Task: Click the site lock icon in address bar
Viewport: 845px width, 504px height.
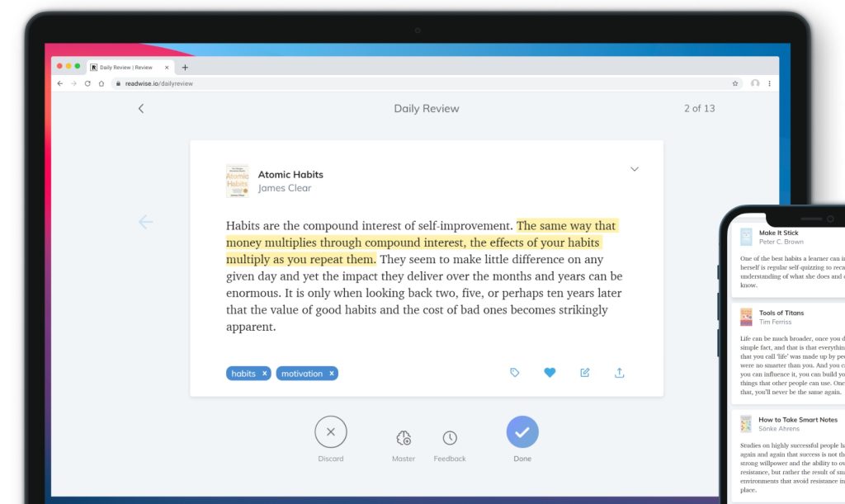Action: coord(118,83)
